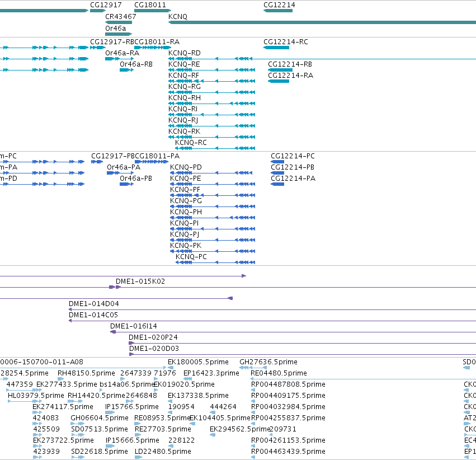This screenshot has height=460, width=476.
Task: Select EST RE04480.5prime
Action: [x=363, y=379]
